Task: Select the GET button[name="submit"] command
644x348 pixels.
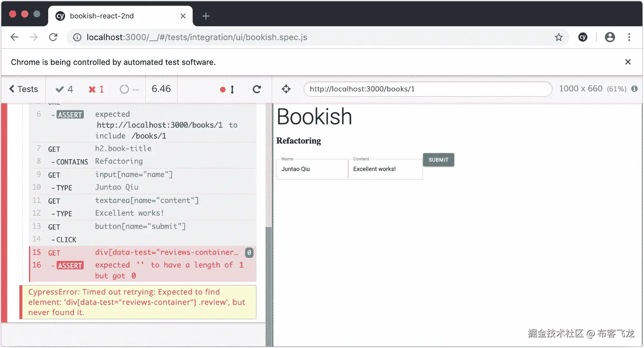Action: point(143,227)
